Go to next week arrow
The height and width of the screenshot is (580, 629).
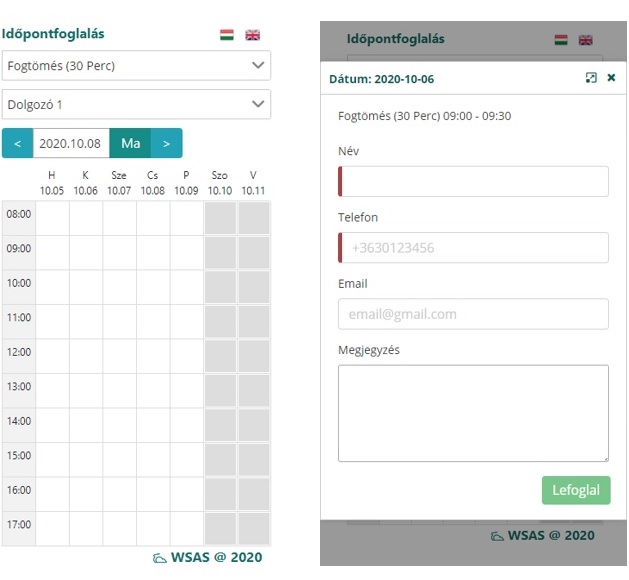pyautogui.click(x=166, y=143)
